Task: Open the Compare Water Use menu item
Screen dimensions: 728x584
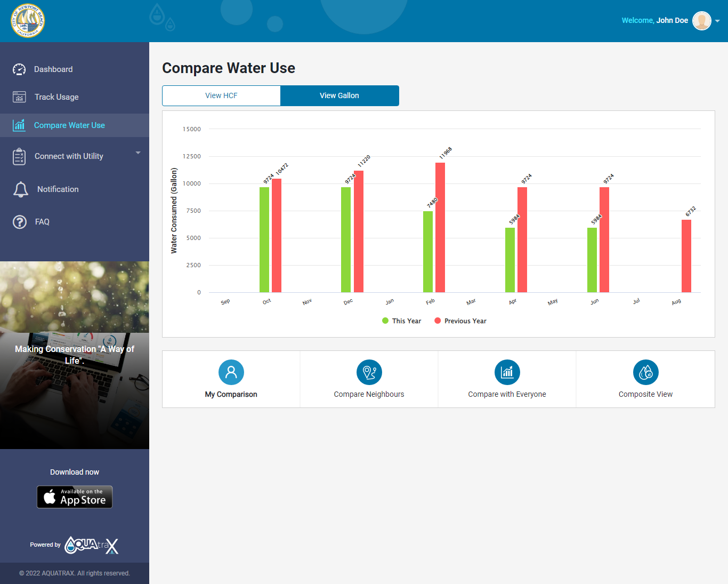Action: point(69,125)
